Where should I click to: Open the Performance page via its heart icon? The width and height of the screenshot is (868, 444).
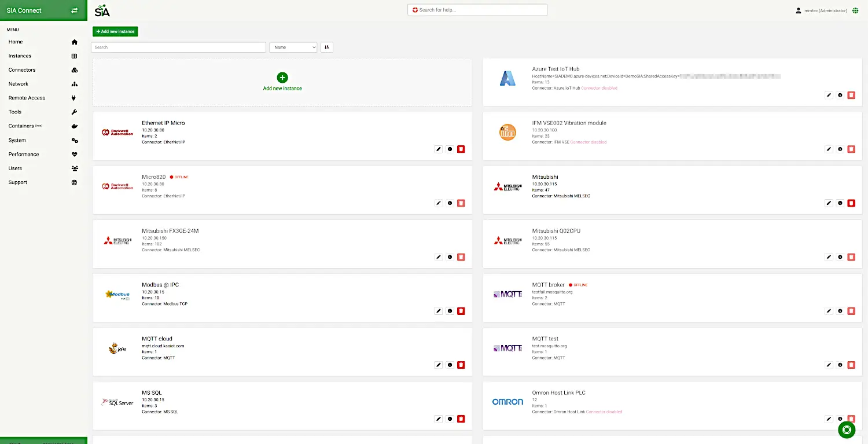74,154
